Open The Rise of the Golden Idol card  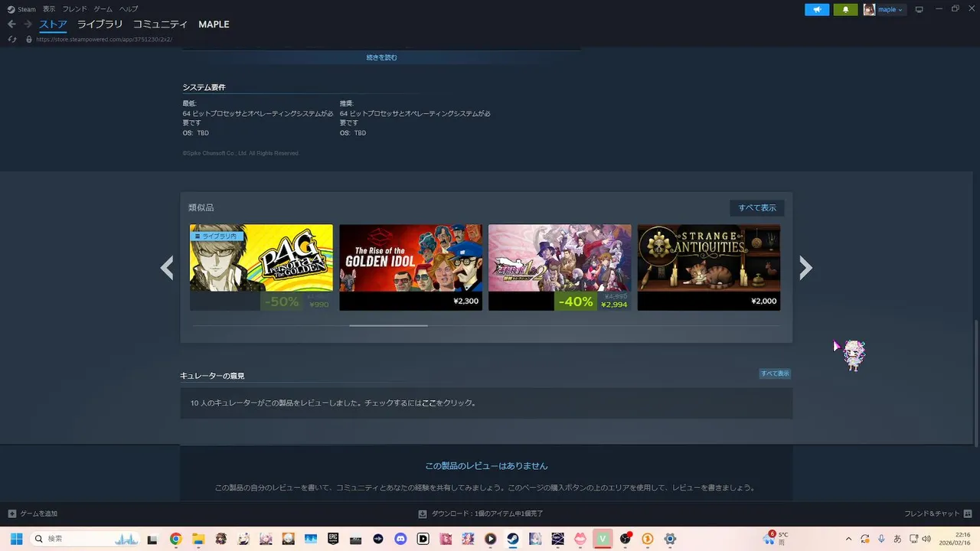pos(410,267)
